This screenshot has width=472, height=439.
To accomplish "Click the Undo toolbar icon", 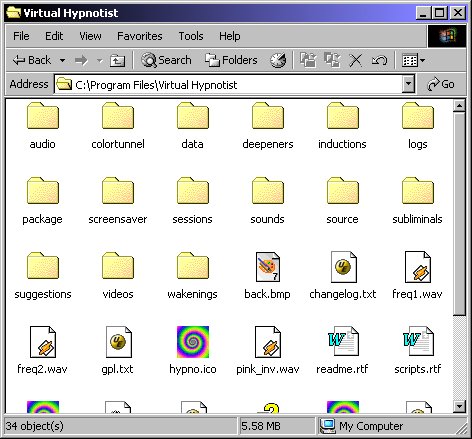I will [380, 61].
